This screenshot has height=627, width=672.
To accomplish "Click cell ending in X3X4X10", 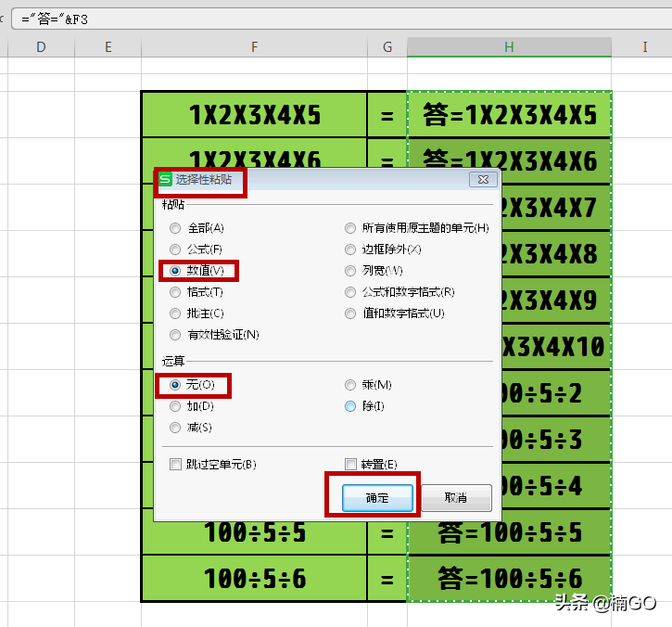I will 556,347.
